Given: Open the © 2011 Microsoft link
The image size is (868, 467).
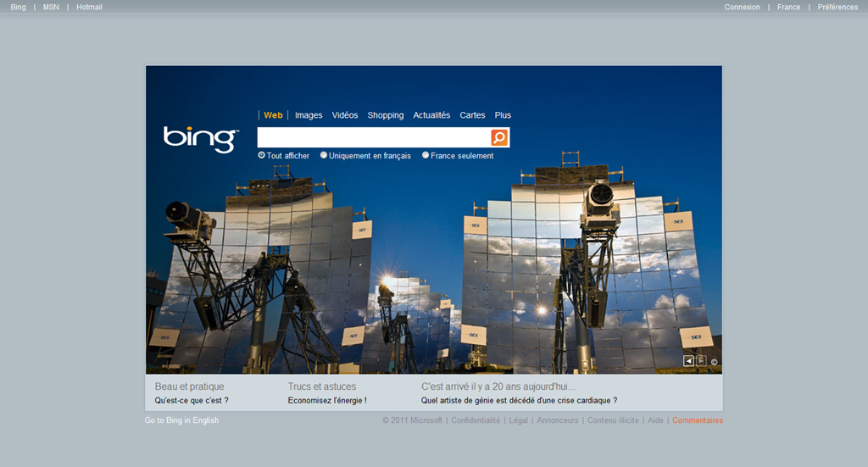Looking at the screenshot, I should coord(412,420).
